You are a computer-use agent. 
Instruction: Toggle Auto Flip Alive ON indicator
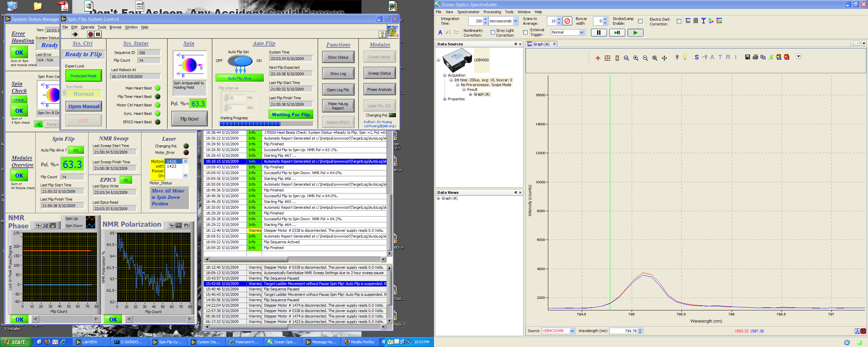click(76, 150)
